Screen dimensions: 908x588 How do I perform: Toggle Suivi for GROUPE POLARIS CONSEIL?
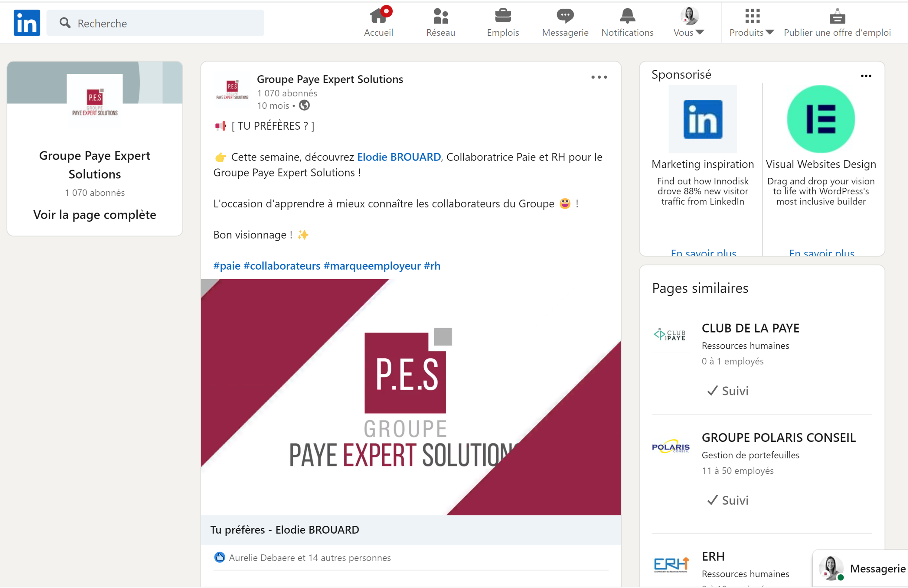tap(727, 500)
